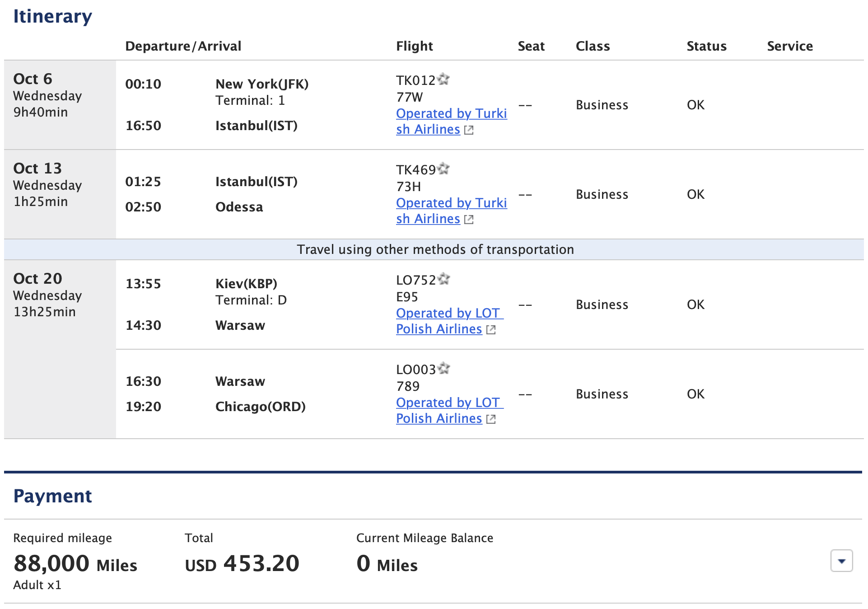This screenshot has width=868, height=609.
Task: Click the Oct 13 Wednesday date cell
Action: point(60,194)
